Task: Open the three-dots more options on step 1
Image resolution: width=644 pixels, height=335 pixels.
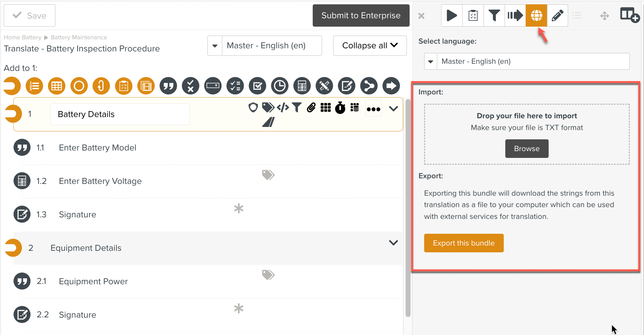Action: [373, 109]
